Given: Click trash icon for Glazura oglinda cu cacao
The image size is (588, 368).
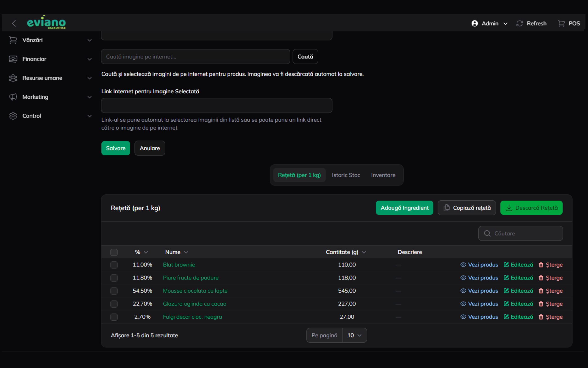Looking at the screenshot, I should [541, 304].
